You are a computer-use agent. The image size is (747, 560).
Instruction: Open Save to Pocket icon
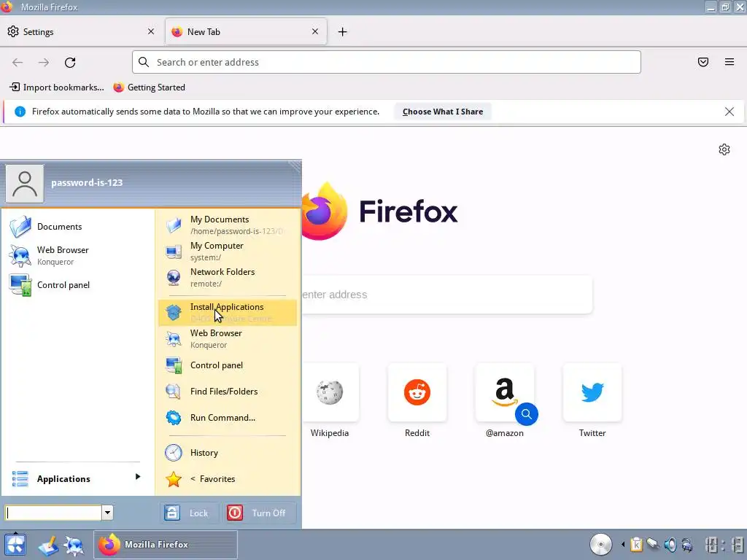(x=703, y=62)
